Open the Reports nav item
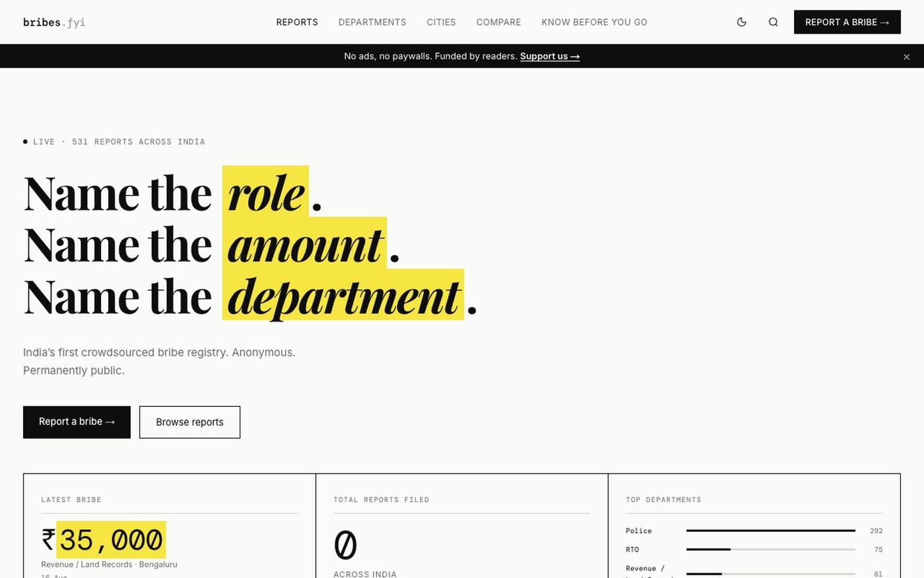 [x=297, y=22]
